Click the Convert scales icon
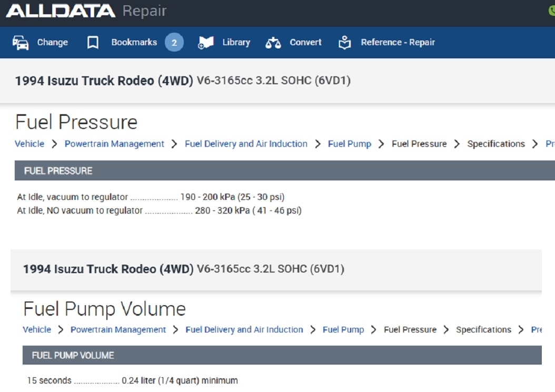555x392 pixels. click(273, 43)
